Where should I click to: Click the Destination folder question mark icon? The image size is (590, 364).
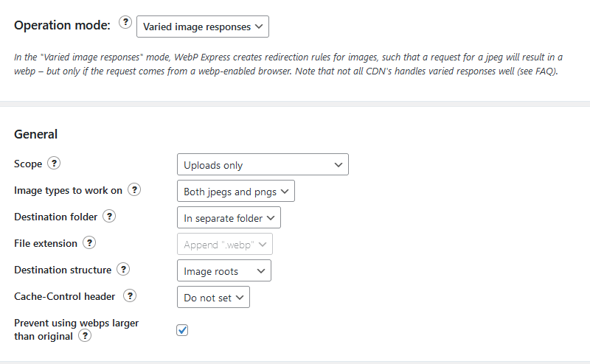(x=109, y=216)
